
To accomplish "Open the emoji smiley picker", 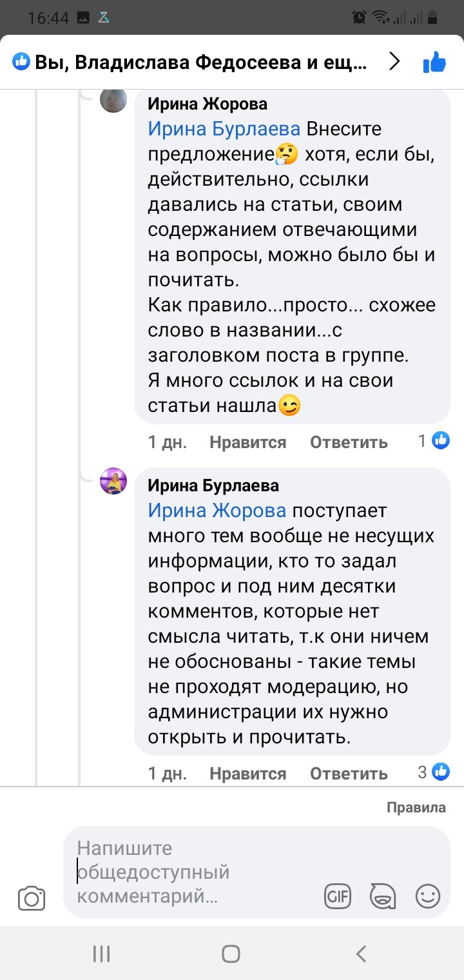I will pyautogui.click(x=428, y=896).
